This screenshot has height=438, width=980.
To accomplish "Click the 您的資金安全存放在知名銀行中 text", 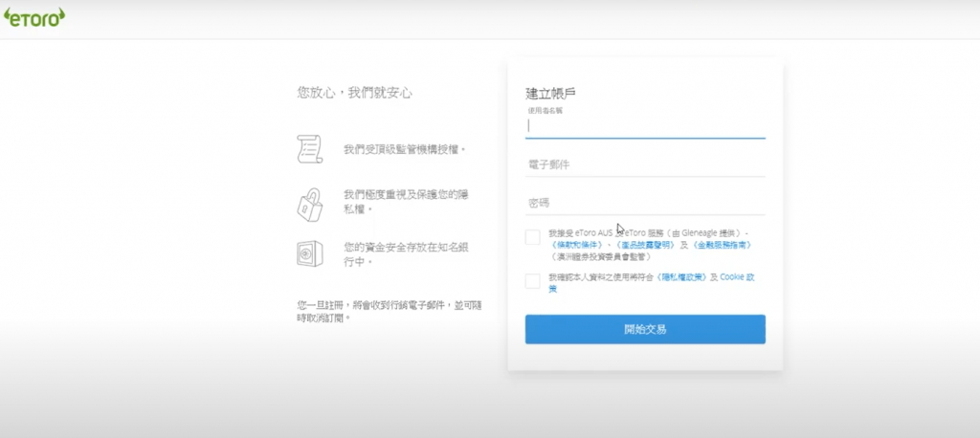I will (x=406, y=254).
